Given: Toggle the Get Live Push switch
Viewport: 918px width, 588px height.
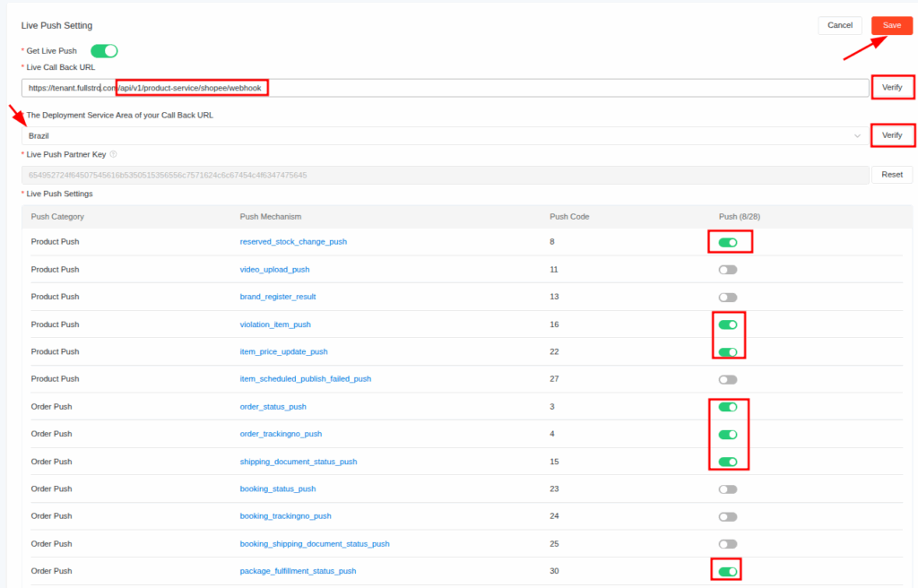Looking at the screenshot, I should click(x=104, y=51).
